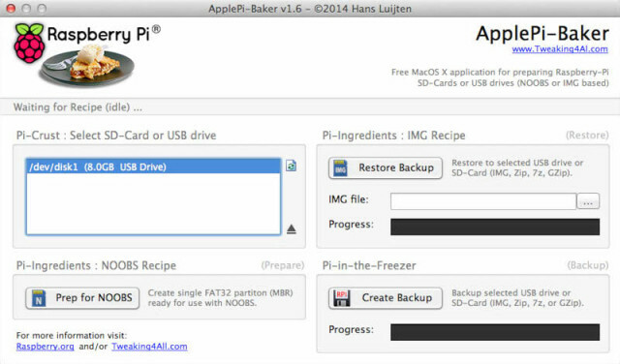The width and height of the screenshot is (620, 364).
Task: Click the apple pie plate image
Action: [87, 67]
